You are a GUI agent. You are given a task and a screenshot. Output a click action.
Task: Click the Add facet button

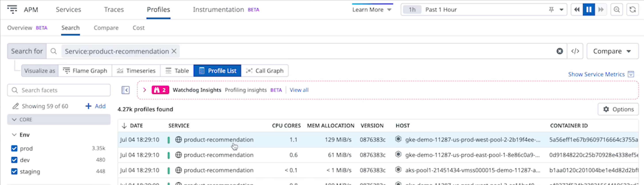pyautogui.click(x=95, y=106)
